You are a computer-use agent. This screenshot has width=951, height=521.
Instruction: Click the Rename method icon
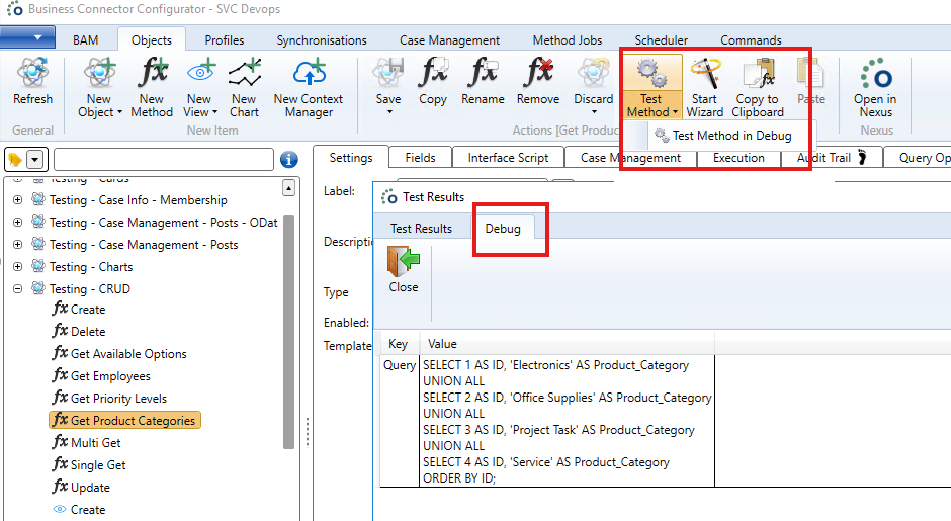pyautogui.click(x=483, y=72)
